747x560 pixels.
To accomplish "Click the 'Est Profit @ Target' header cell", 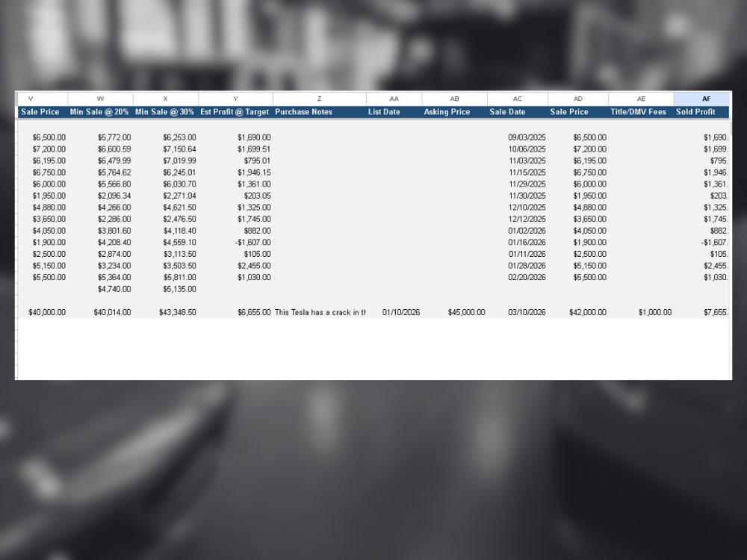I will 235,112.
